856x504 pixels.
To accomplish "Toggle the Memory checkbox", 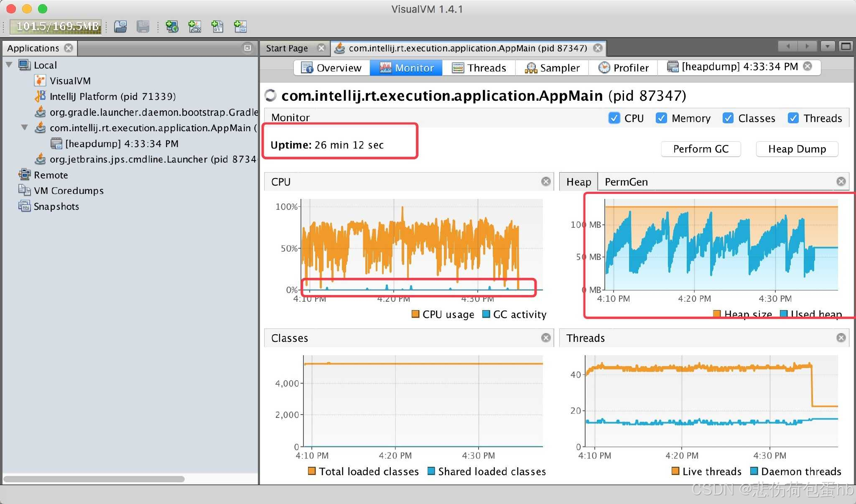I will click(661, 118).
